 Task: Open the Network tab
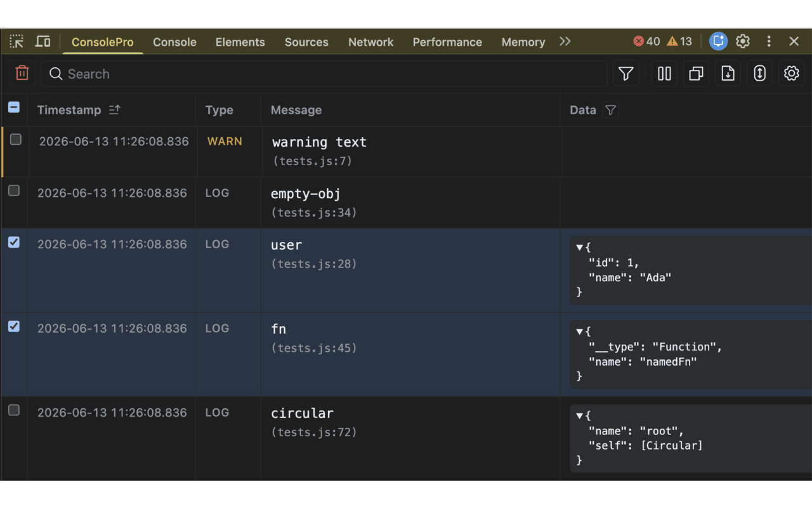coord(370,42)
